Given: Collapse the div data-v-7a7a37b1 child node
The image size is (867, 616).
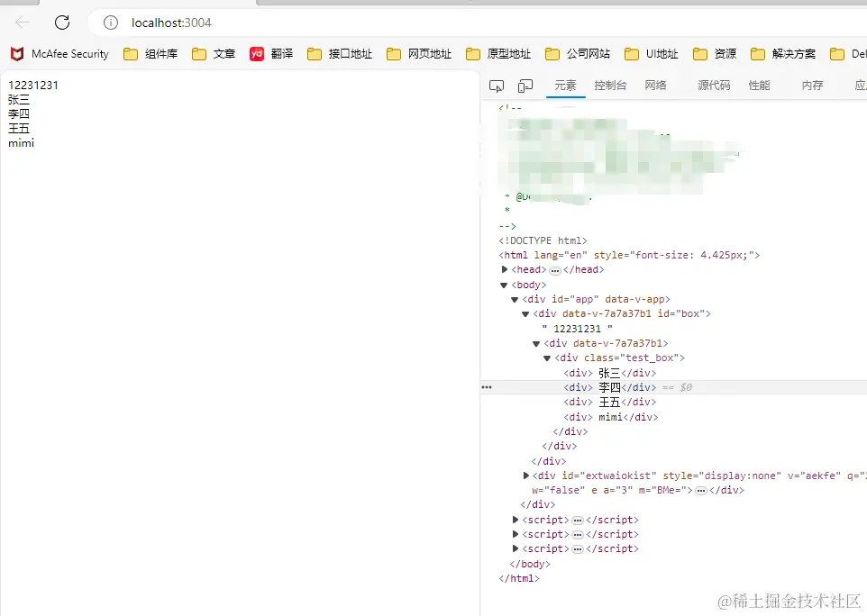Looking at the screenshot, I should [x=536, y=344].
